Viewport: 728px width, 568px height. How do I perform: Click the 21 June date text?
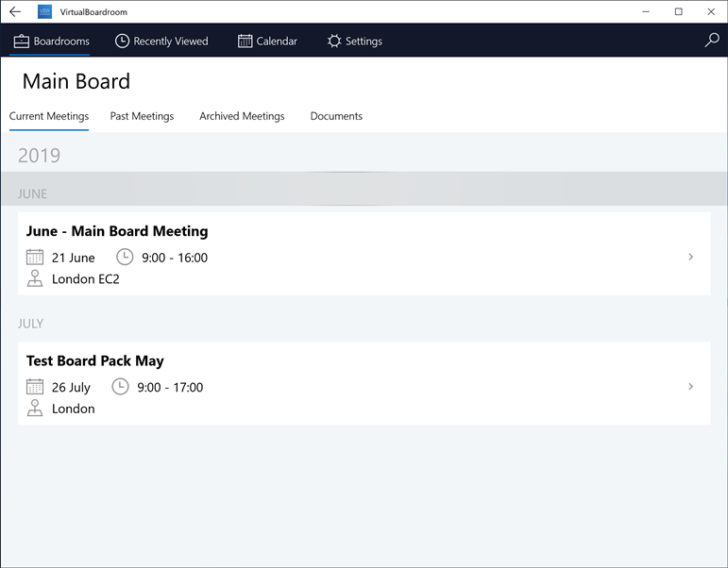tap(74, 258)
